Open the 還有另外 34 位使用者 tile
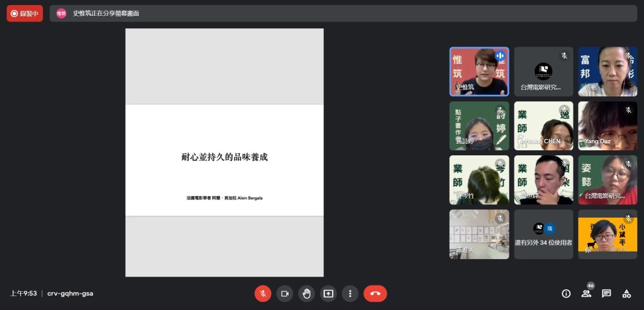Viewport: 644px width, 310px height. point(543,234)
